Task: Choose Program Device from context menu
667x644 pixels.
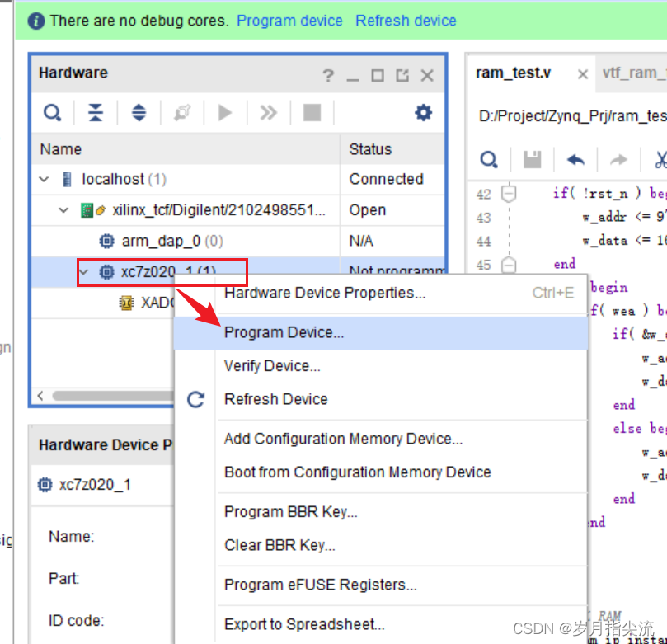Action: (381, 332)
